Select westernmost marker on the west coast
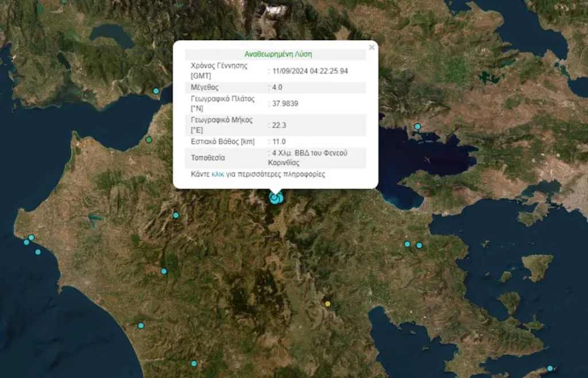 tap(26, 242)
